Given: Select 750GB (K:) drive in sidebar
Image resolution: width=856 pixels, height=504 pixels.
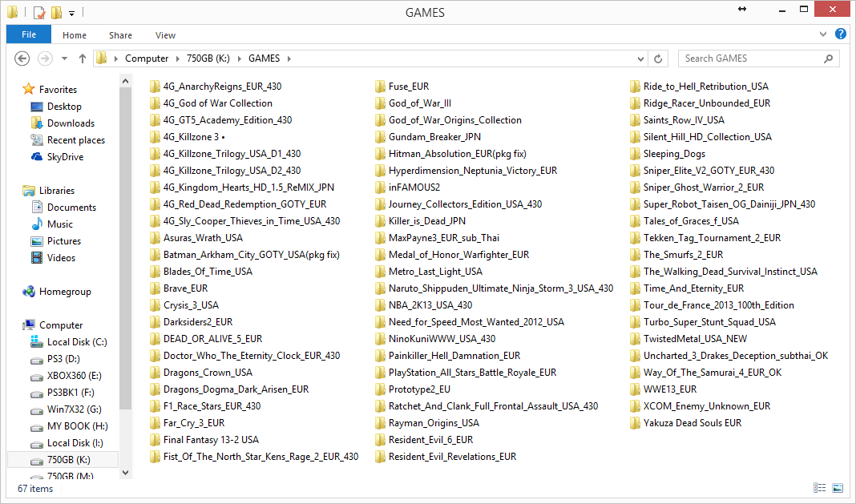Looking at the screenshot, I should [x=63, y=460].
